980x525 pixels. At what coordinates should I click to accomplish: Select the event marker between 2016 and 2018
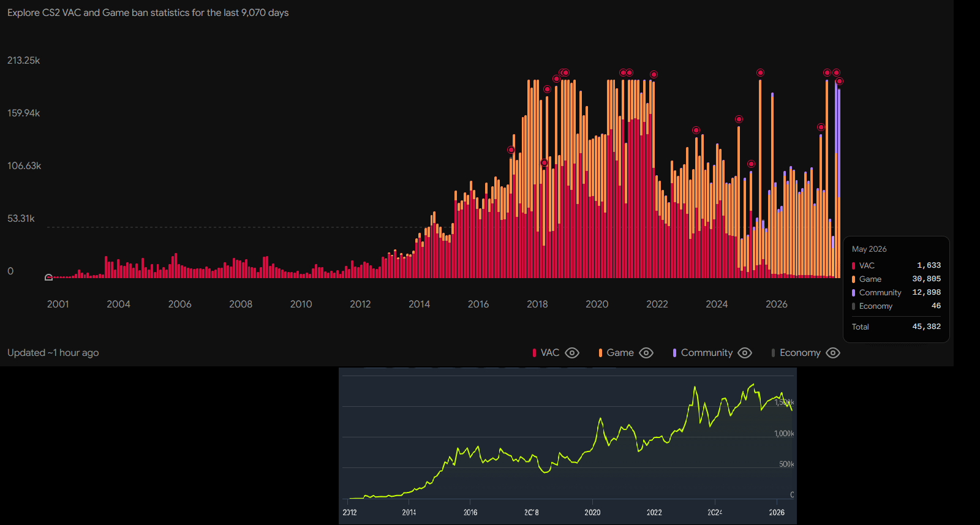pos(511,149)
